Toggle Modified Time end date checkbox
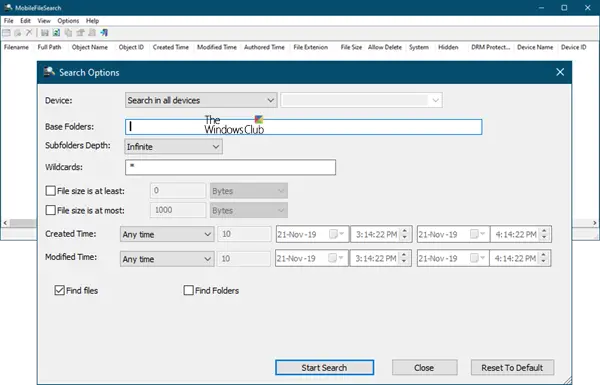600x385 pixels. coord(474,258)
